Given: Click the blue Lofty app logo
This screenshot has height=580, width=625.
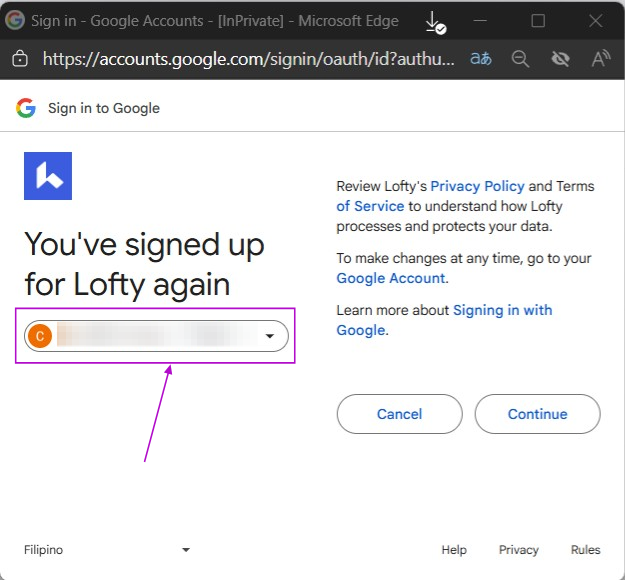Looking at the screenshot, I should point(48,176).
